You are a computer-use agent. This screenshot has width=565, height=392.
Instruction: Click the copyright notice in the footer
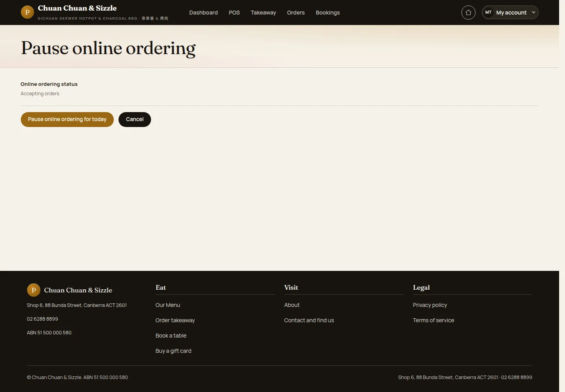pyautogui.click(x=77, y=377)
